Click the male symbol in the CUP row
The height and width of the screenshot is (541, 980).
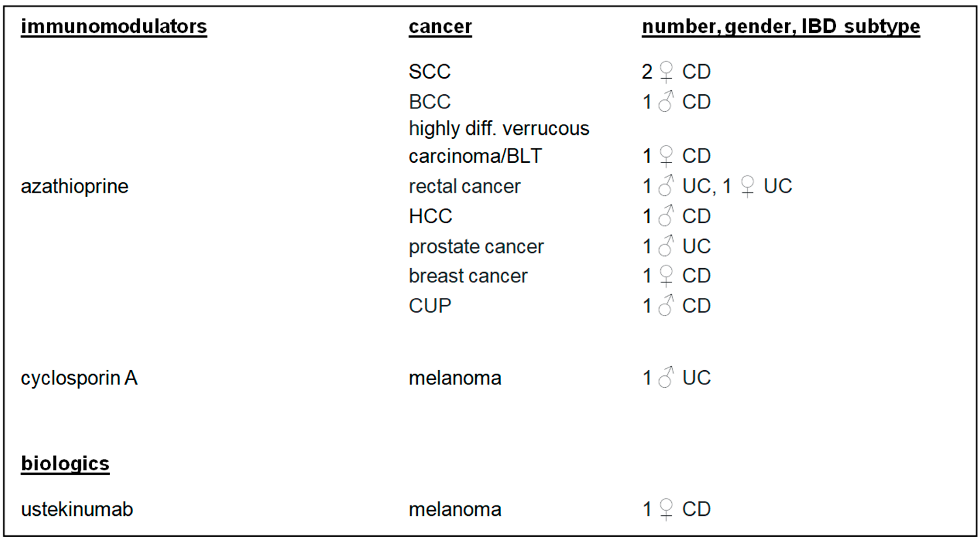(x=666, y=305)
